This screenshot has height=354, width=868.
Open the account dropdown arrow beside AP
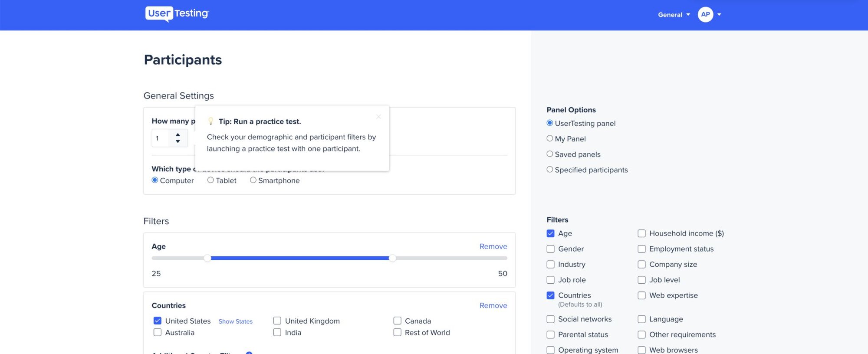click(x=719, y=15)
